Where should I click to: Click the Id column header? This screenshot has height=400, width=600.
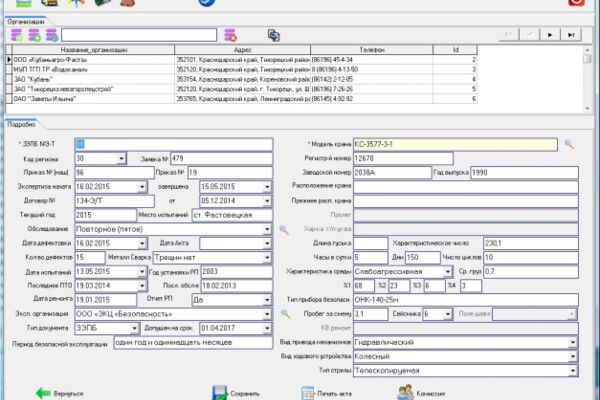(x=455, y=50)
